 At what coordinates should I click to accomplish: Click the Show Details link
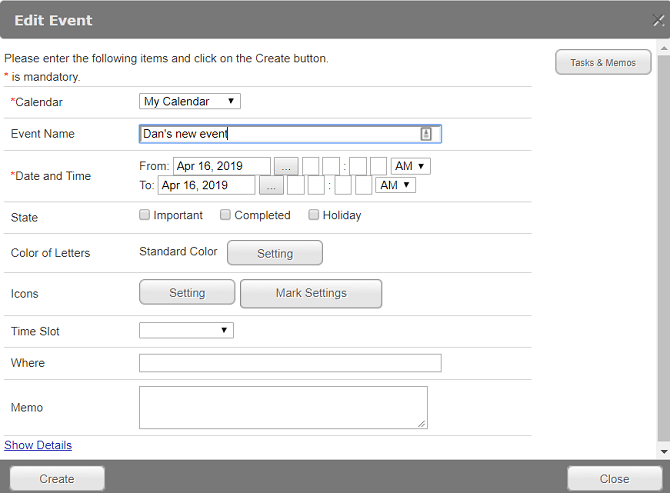[x=38, y=445]
